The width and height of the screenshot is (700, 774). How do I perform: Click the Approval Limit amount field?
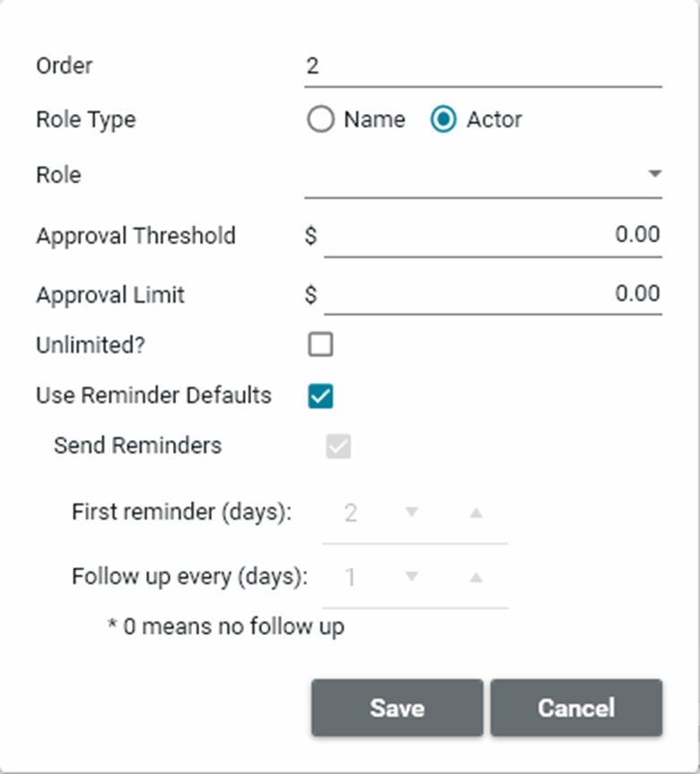[x=492, y=295]
